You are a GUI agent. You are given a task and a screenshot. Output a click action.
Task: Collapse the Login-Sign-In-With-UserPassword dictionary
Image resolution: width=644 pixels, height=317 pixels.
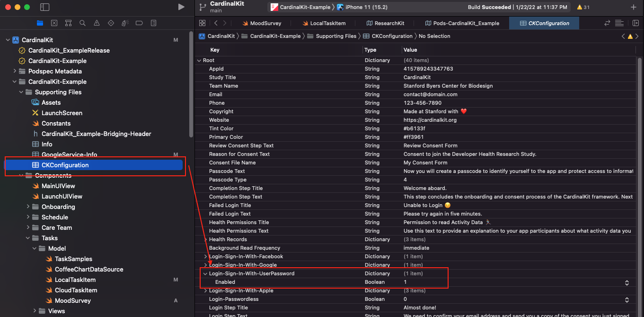point(205,274)
